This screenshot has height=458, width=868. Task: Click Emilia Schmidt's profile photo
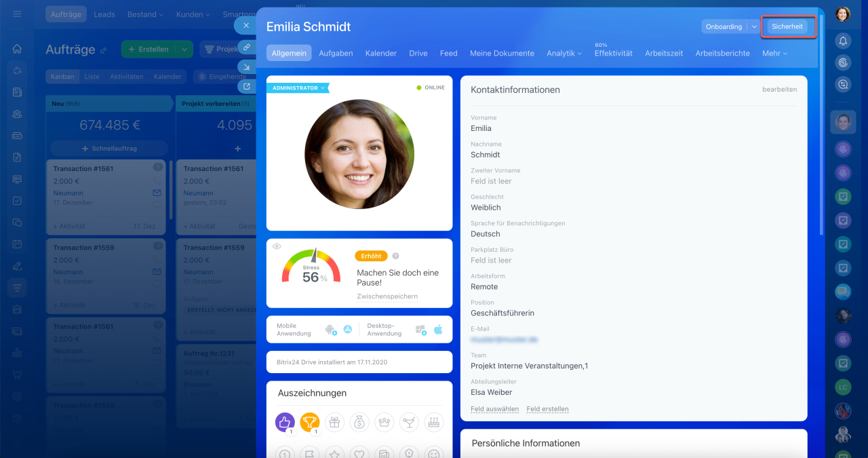[x=359, y=154]
